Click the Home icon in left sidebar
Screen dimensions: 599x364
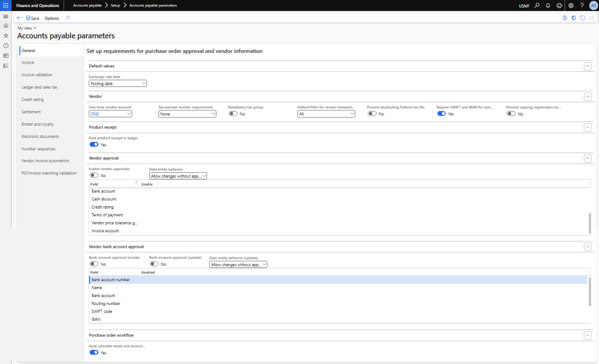pyautogui.click(x=6, y=26)
